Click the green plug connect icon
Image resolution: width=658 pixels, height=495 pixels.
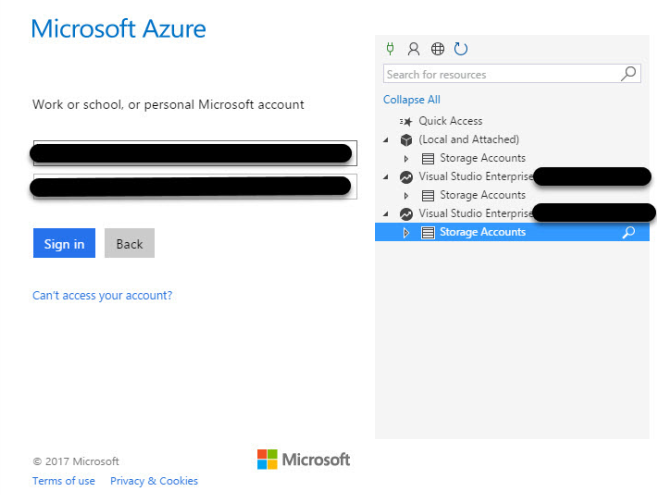[390, 49]
